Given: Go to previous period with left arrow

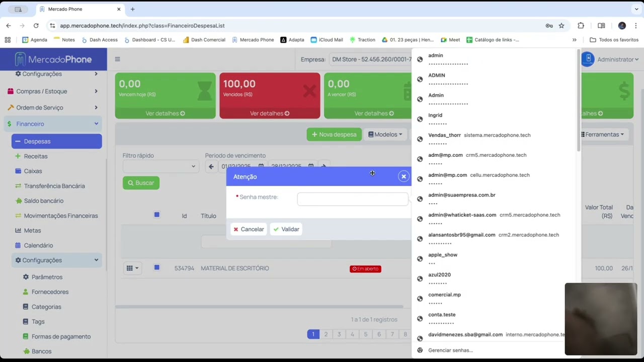Looking at the screenshot, I should pos(211,166).
